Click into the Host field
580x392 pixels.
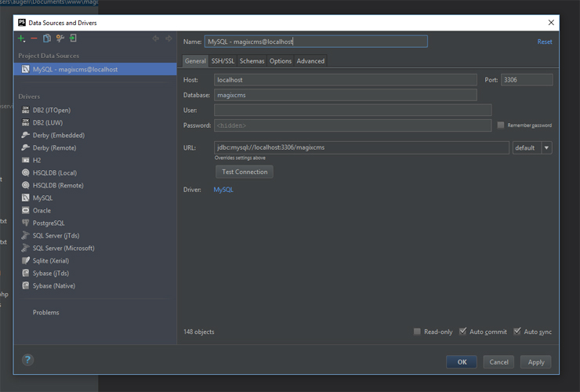[x=346, y=80]
